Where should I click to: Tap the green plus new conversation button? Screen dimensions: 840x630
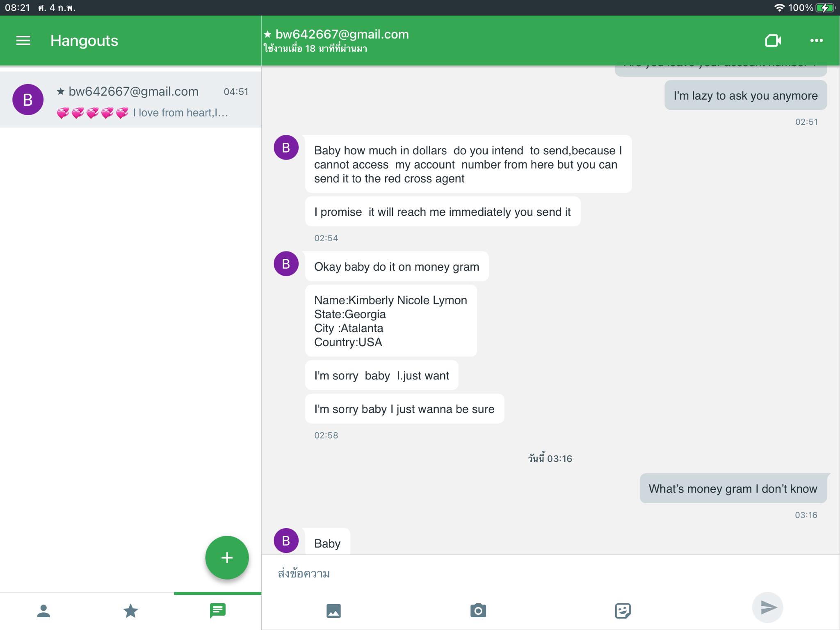(x=227, y=557)
